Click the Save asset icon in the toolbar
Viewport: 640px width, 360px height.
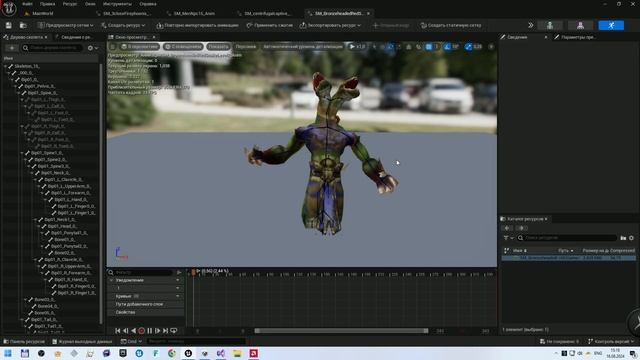click(x=9, y=25)
